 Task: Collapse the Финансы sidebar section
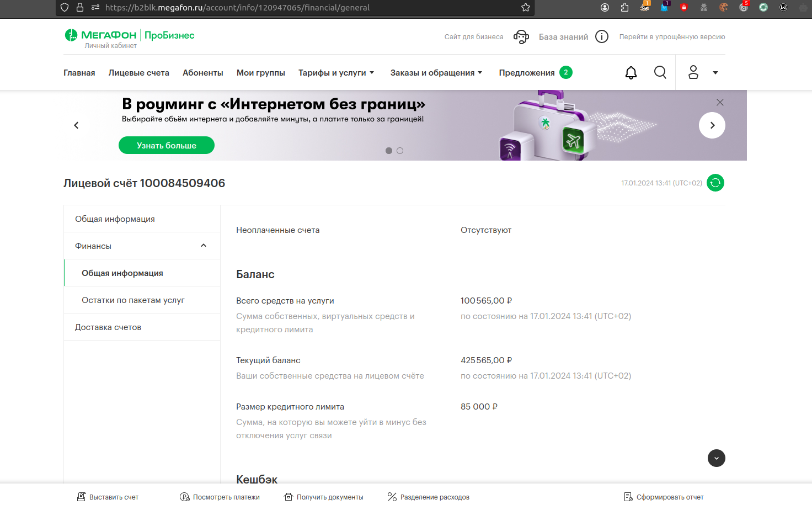[204, 246]
